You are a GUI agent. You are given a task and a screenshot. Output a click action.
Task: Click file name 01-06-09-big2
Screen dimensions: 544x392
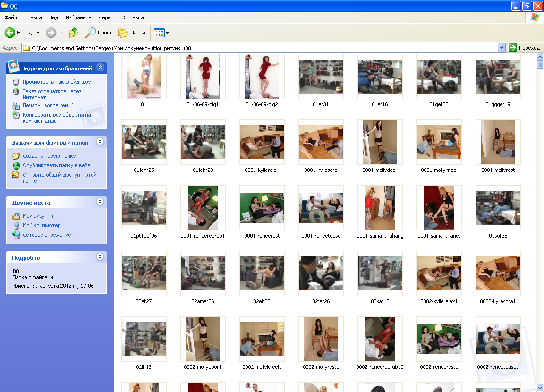[x=262, y=104]
